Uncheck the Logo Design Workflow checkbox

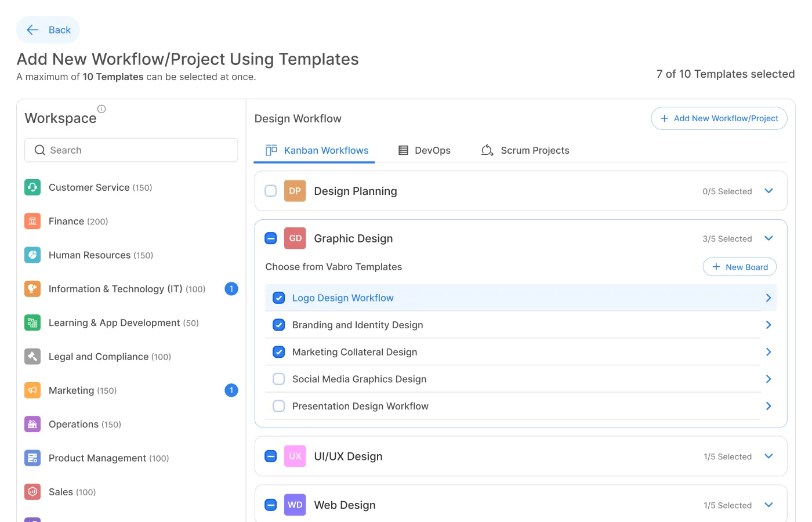pos(279,298)
